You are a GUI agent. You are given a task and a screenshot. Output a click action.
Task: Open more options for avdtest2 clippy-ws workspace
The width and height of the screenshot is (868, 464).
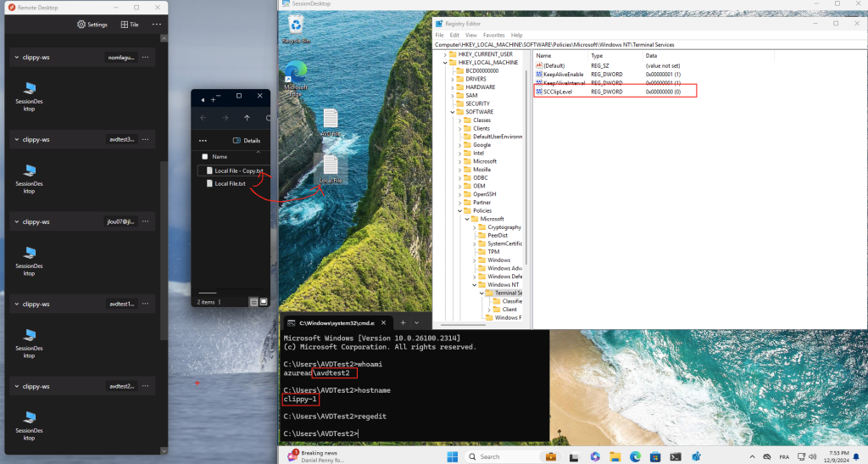pyautogui.click(x=146, y=386)
